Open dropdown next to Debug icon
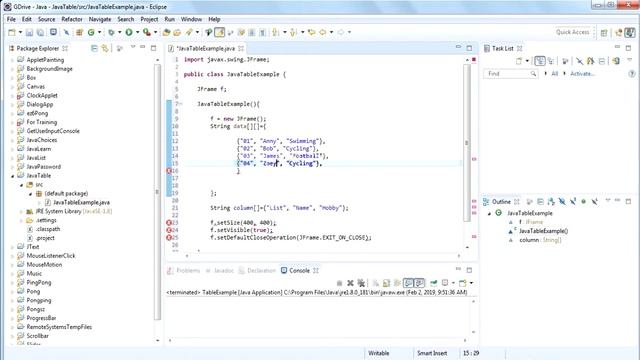640x360 pixels. click(120, 32)
